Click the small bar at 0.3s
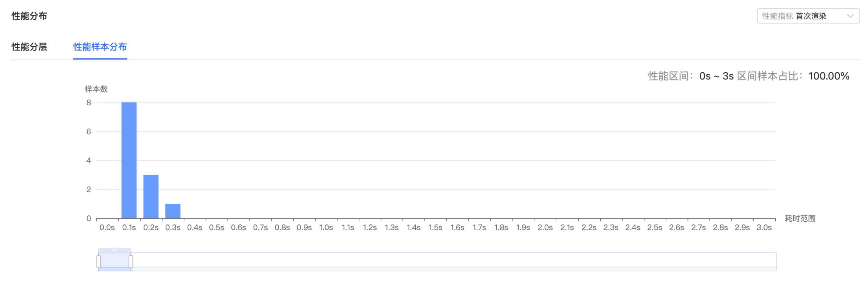Image resolution: width=868 pixels, height=287 pixels. pyautogui.click(x=173, y=211)
